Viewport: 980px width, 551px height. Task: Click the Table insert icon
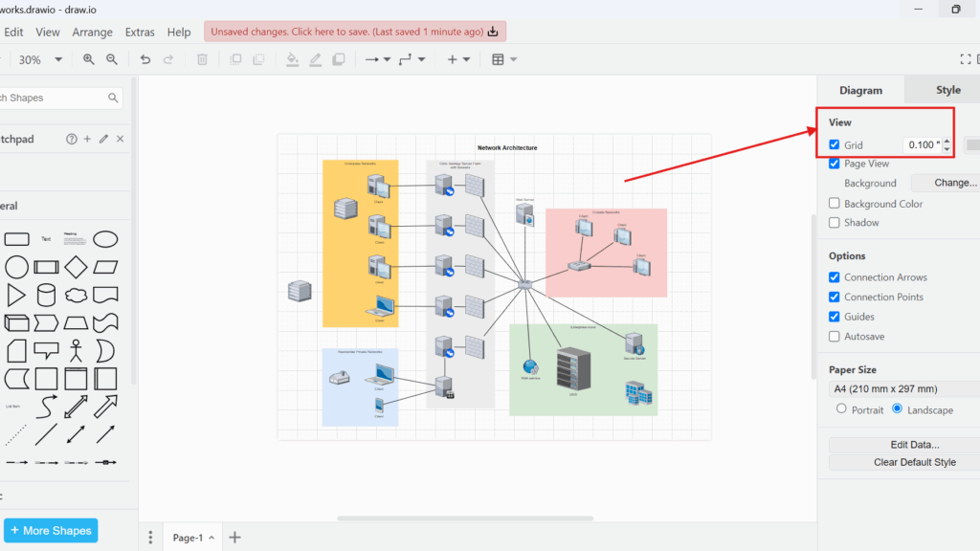click(497, 58)
